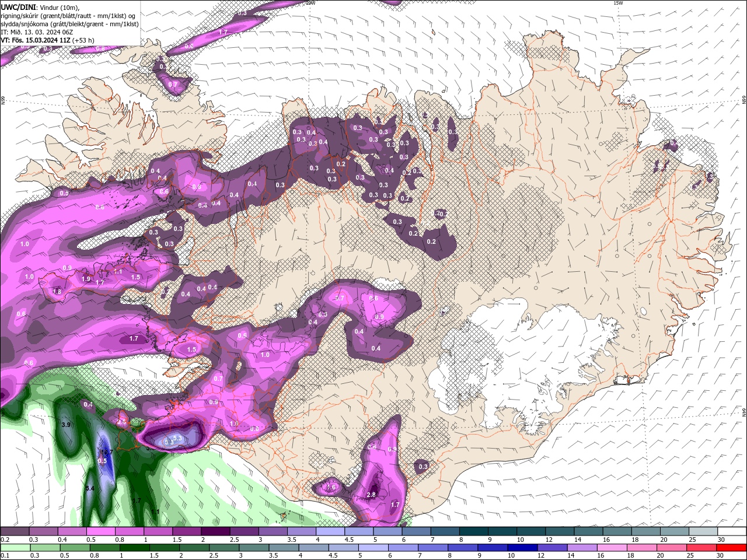Click the 'slydda/snjókoma' description line
Screen dimensions: 747x560
coord(69,24)
